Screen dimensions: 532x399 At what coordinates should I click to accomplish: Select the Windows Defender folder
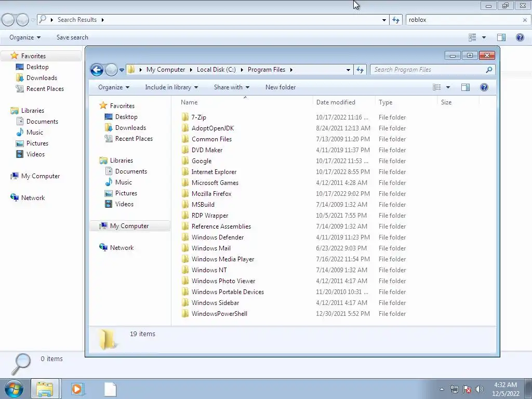[x=218, y=237]
